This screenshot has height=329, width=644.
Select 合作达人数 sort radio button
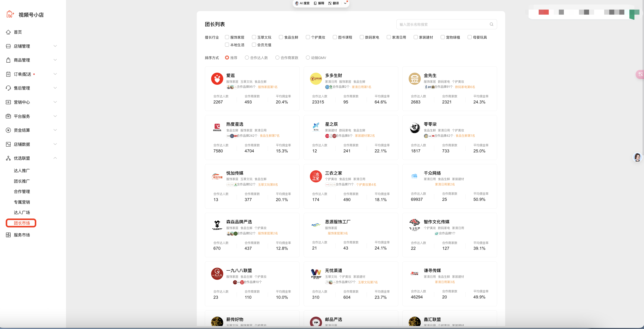tap(247, 58)
